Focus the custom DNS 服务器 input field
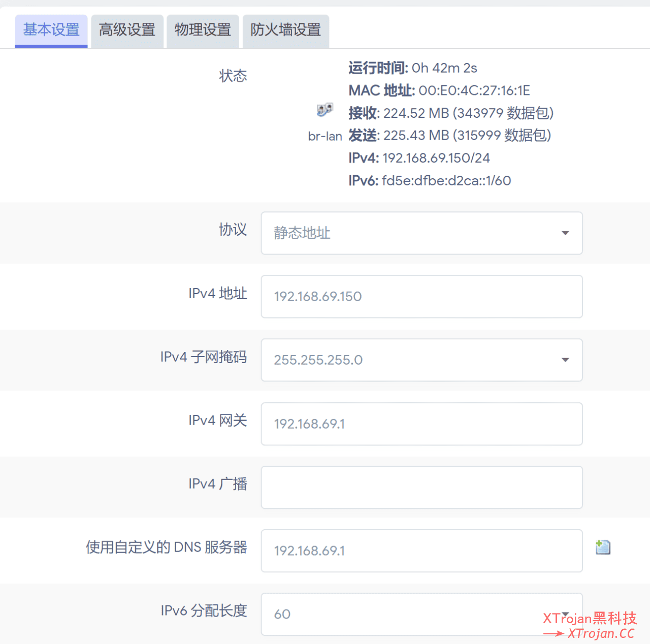 pos(421,551)
